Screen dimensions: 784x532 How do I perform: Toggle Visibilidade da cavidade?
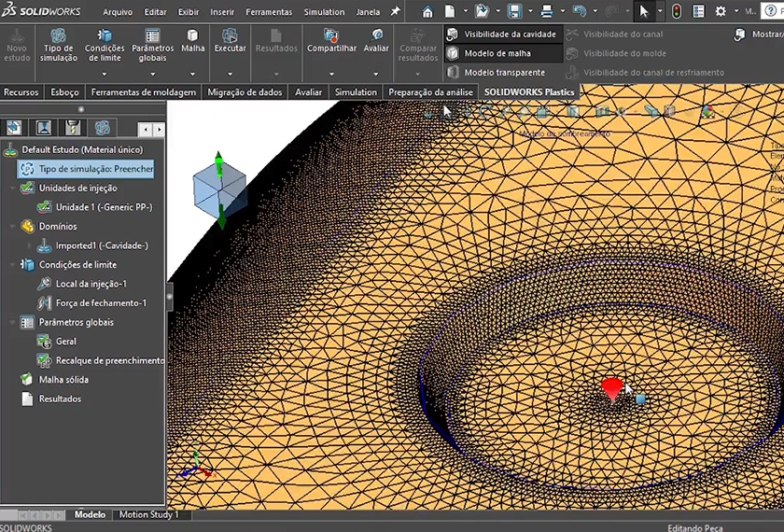(x=502, y=34)
